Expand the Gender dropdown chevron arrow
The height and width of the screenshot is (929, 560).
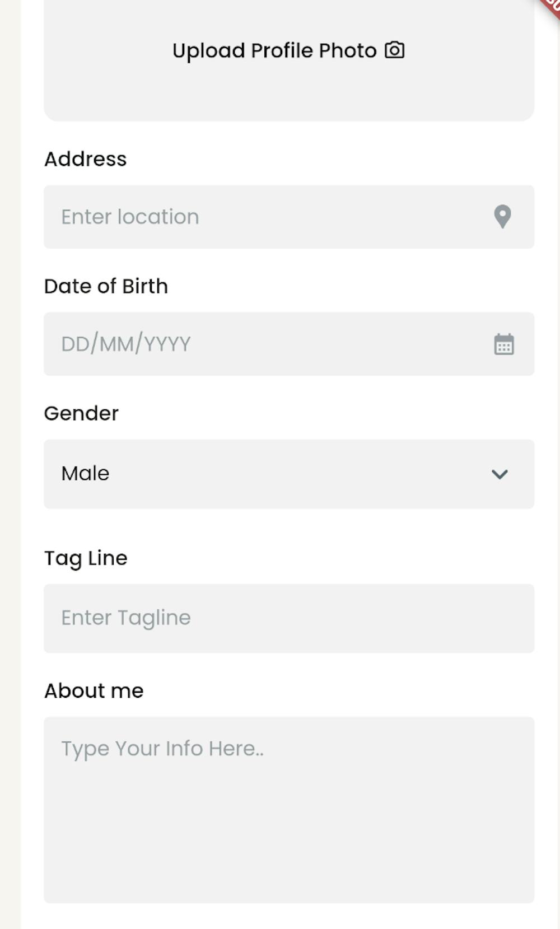[x=500, y=474]
